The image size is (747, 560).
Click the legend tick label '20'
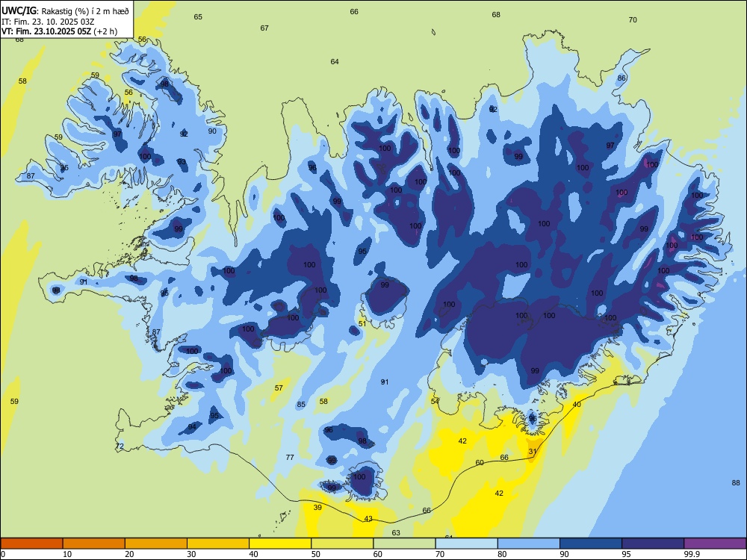pos(129,554)
